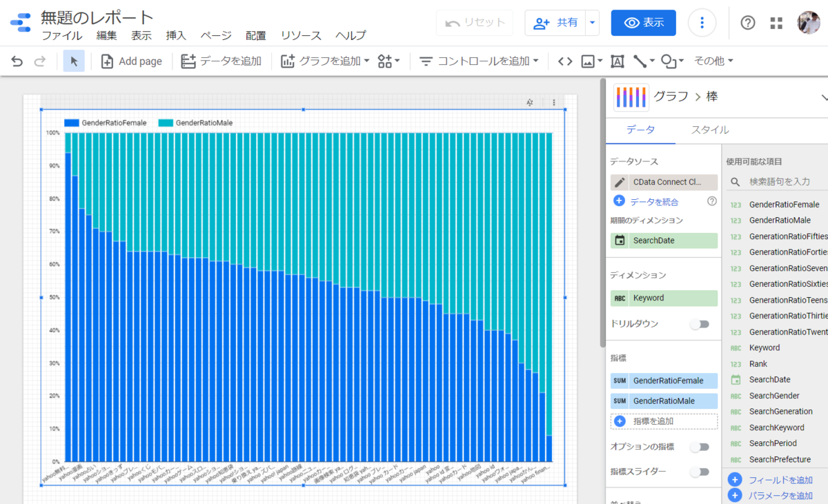
Task: Click the リセット button
Action: pyautogui.click(x=475, y=23)
